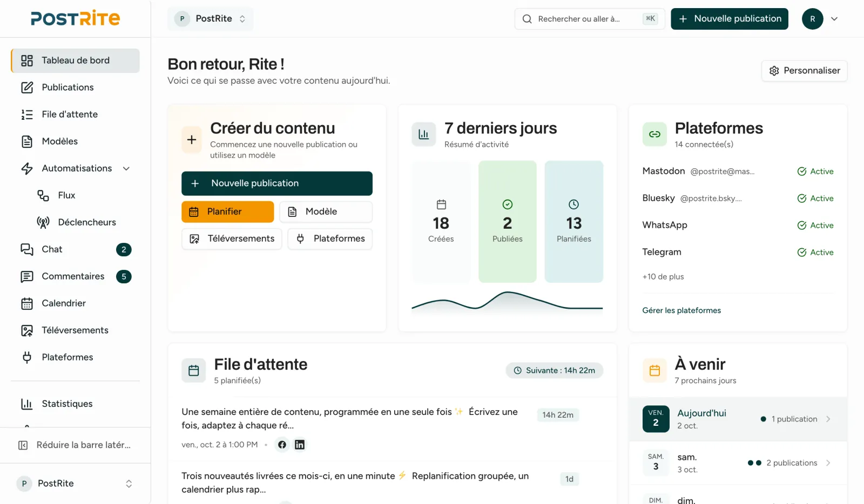This screenshot has height=504, width=864.
Task: Open the PostRite workspace switcher at top
Action: pyautogui.click(x=211, y=19)
